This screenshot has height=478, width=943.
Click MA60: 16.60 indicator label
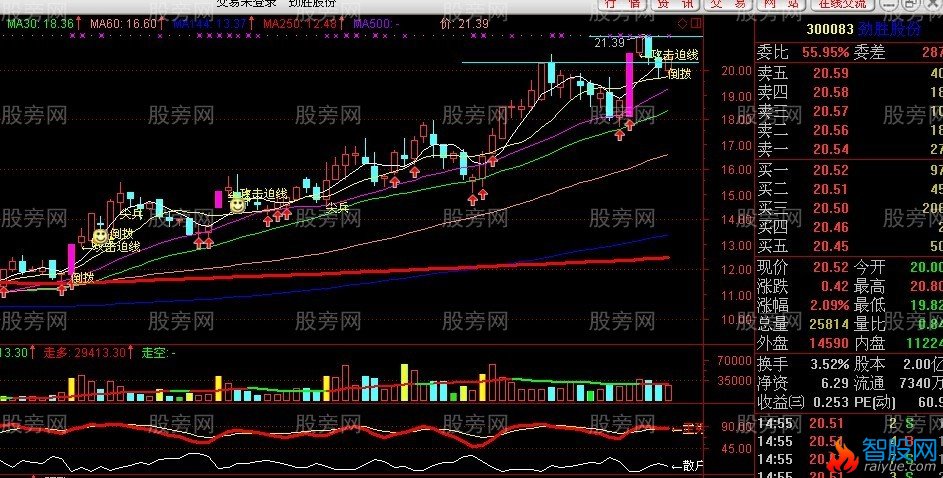(124, 24)
